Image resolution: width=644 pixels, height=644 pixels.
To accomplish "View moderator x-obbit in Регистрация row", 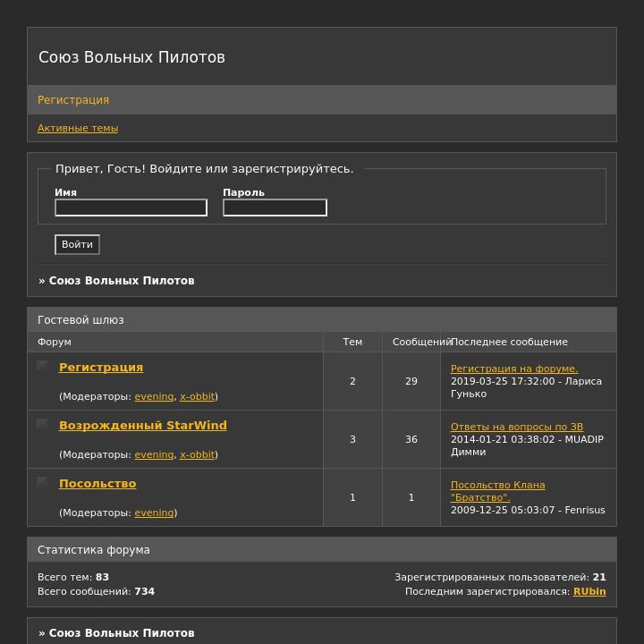I will tap(197, 397).
